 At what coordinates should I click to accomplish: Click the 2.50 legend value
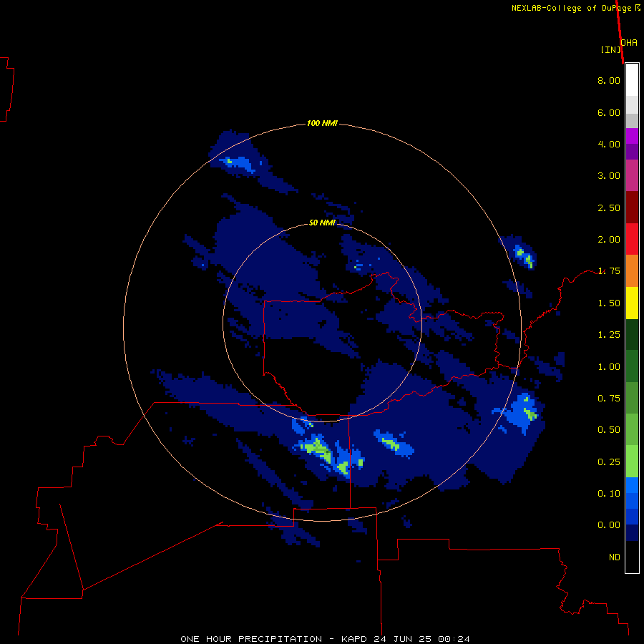(609, 208)
